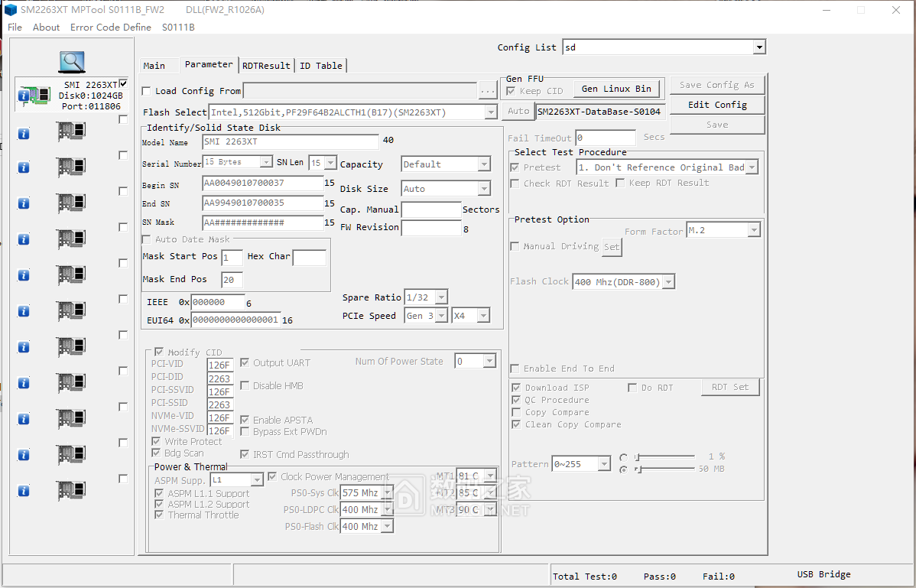Click the info icon of the last port slot
Image resolution: width=916 pixels, height=588 pixels.
(x=24, y=490)
